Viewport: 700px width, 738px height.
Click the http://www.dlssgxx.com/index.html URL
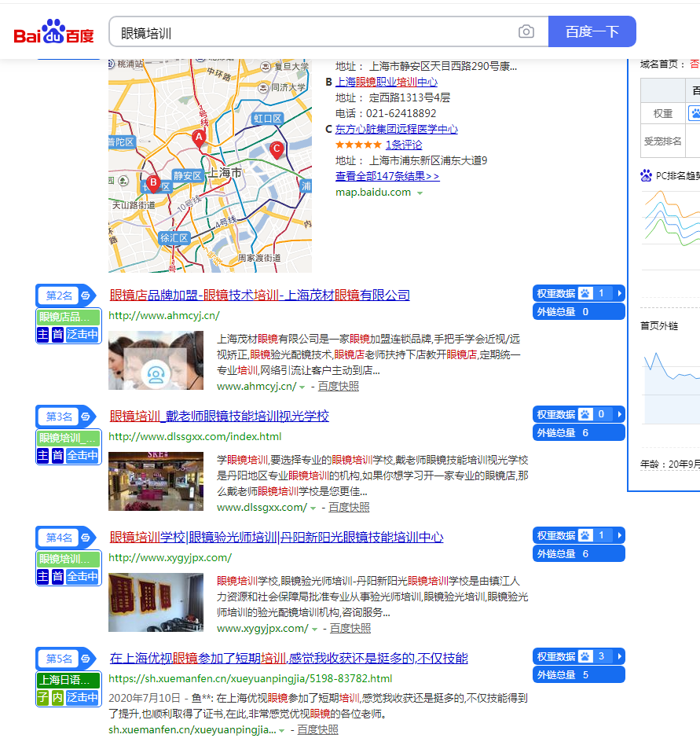195,436
